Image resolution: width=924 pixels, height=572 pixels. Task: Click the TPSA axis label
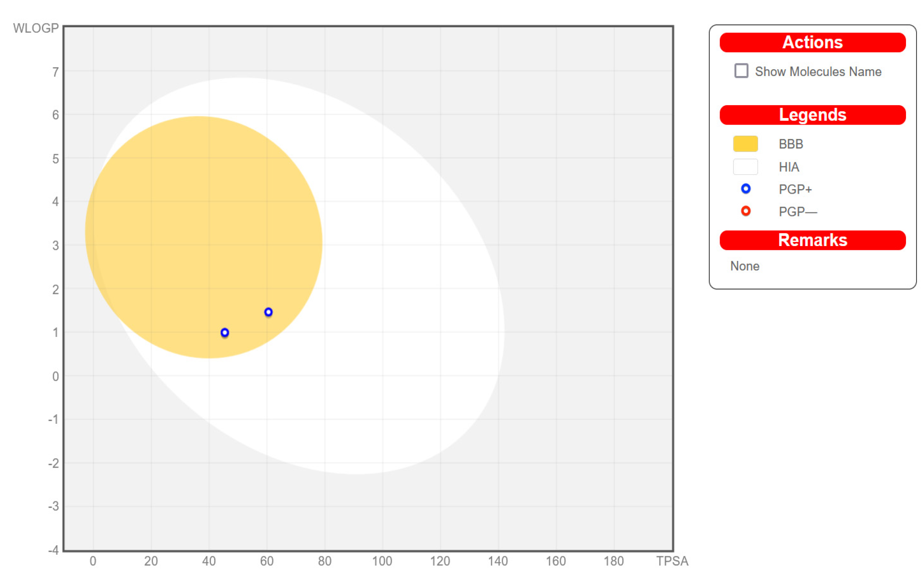click(x=672, y=561)
